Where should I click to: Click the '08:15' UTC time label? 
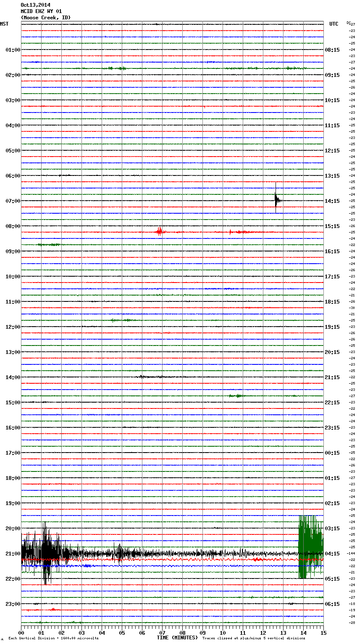click(332, 50)
